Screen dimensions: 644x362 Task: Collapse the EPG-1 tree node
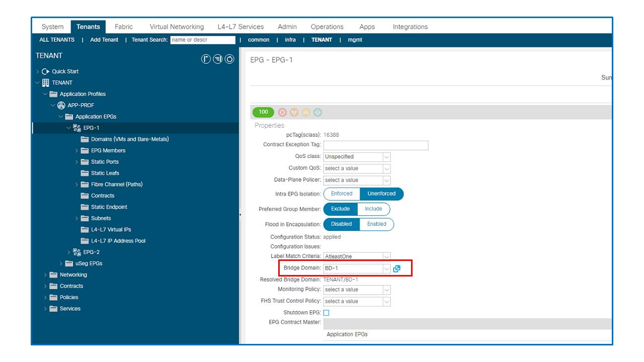pos(69,128)
